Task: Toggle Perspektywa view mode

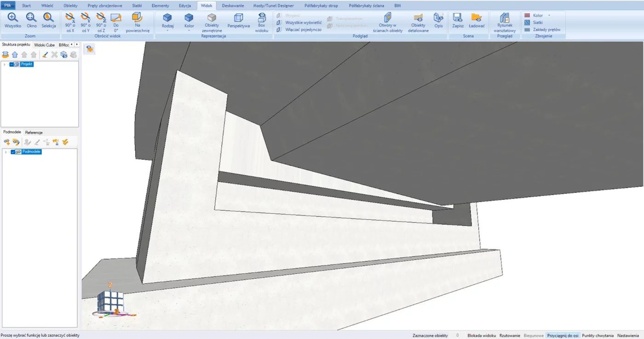Action: pos(238,21)
